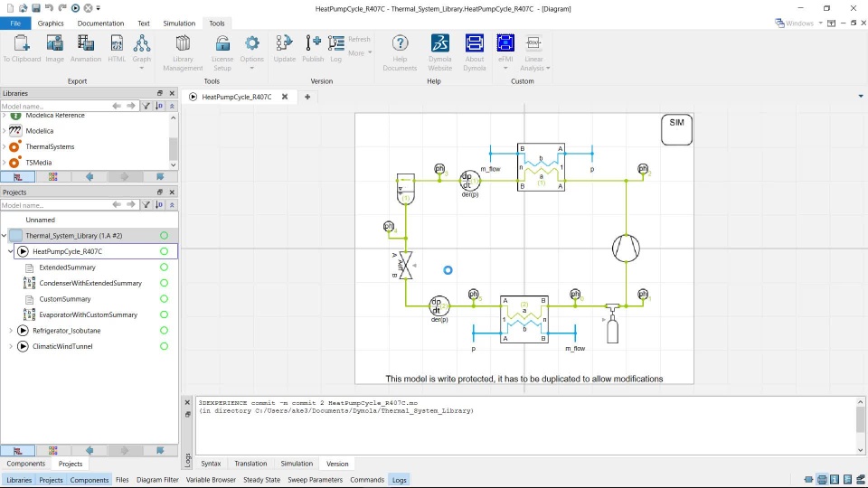Screen dimensions: 868x488
Task: Toggle the Diagram Filter panel
Action: pos(157,480)
